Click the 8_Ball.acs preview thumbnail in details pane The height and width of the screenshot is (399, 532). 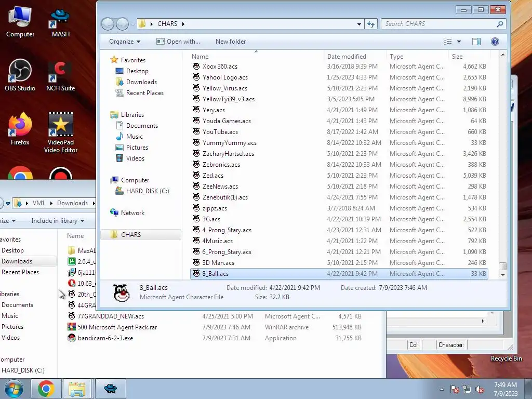[121, 292]
